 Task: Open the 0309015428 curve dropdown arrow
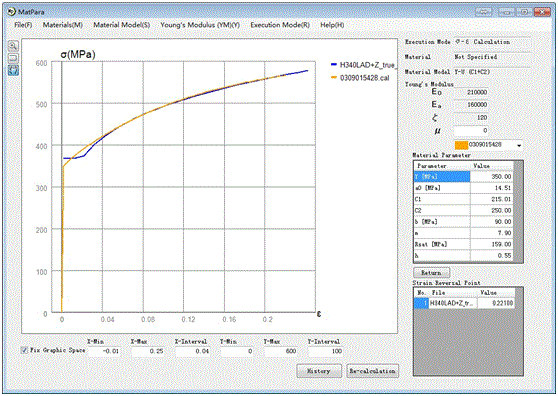(x=519, y=145)
